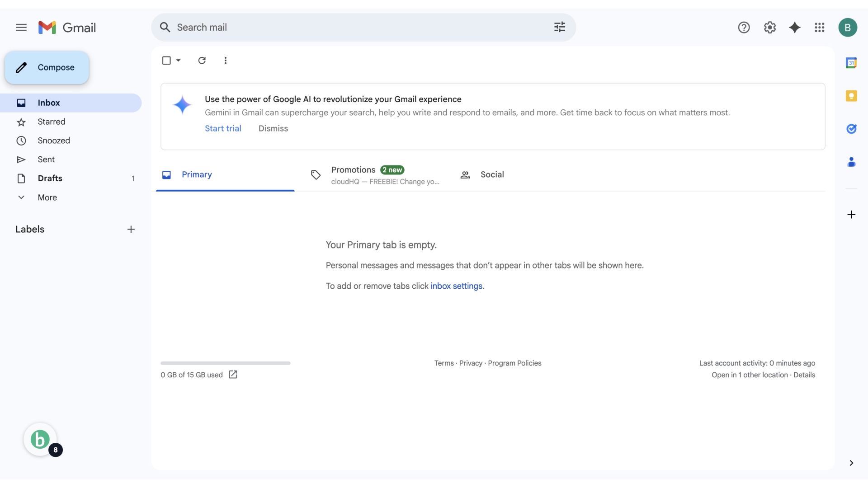This screenshot has height=488, width=868.
Task: Get add-ons plus icon
Action: coord(851,215)
